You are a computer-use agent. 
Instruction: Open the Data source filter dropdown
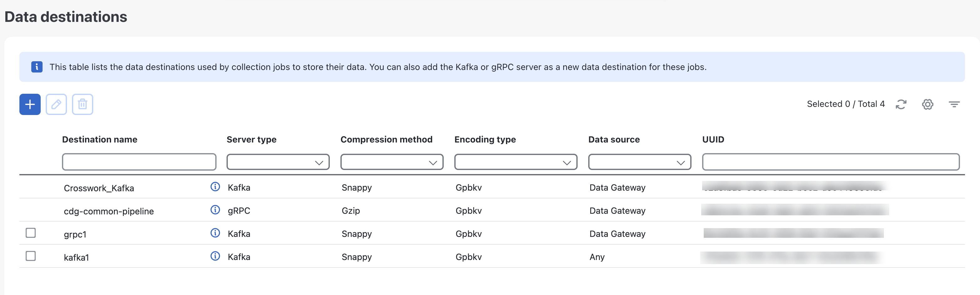click(640, 162)
